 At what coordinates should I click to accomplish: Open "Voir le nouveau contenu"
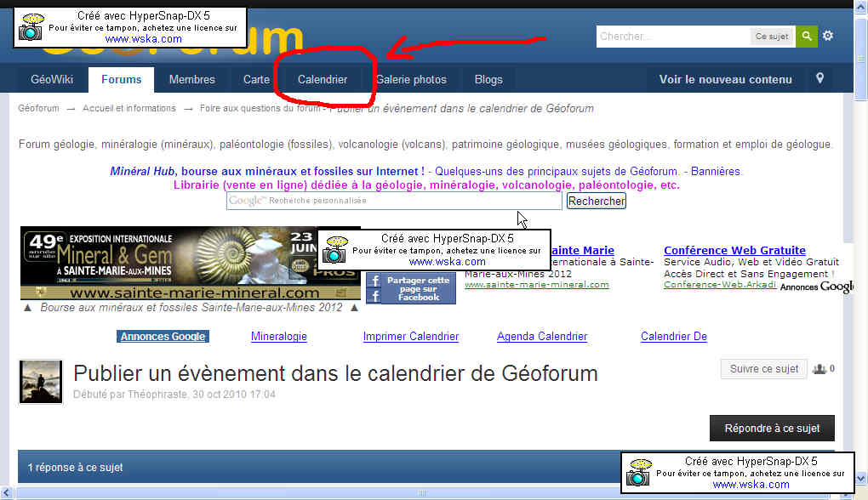[x=725, y=80]
